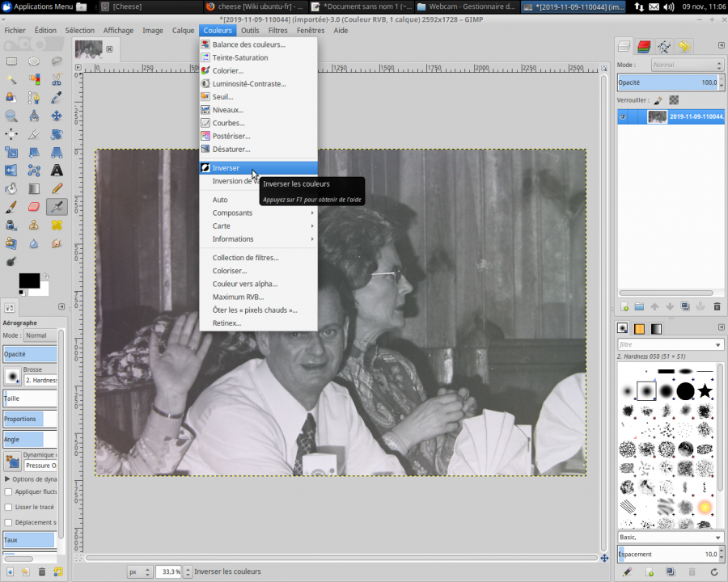Open the brush filter tag dropdown
This screenshot has height=582, width=728.
(717, 345)
